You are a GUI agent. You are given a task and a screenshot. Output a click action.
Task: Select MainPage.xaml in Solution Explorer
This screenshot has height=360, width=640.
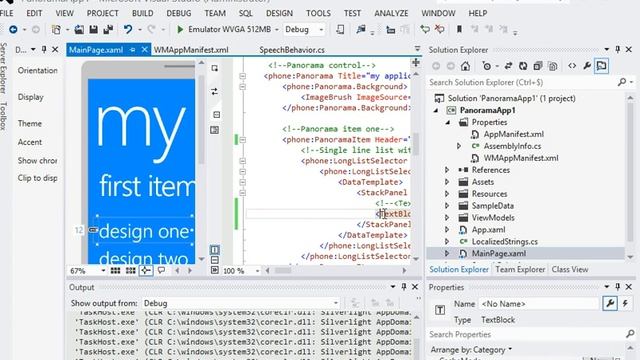[499, 253]
